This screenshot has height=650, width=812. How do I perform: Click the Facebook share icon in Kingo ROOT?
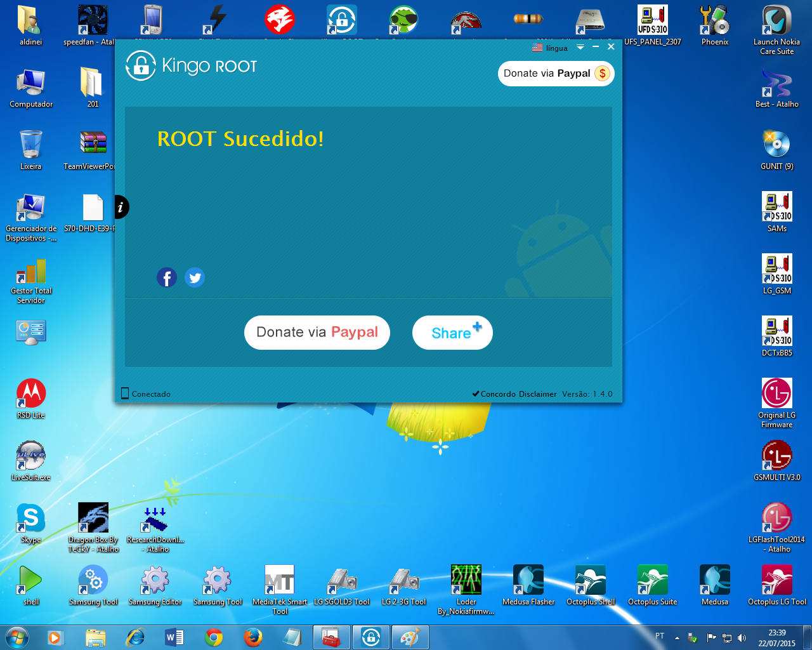(167, 277)
